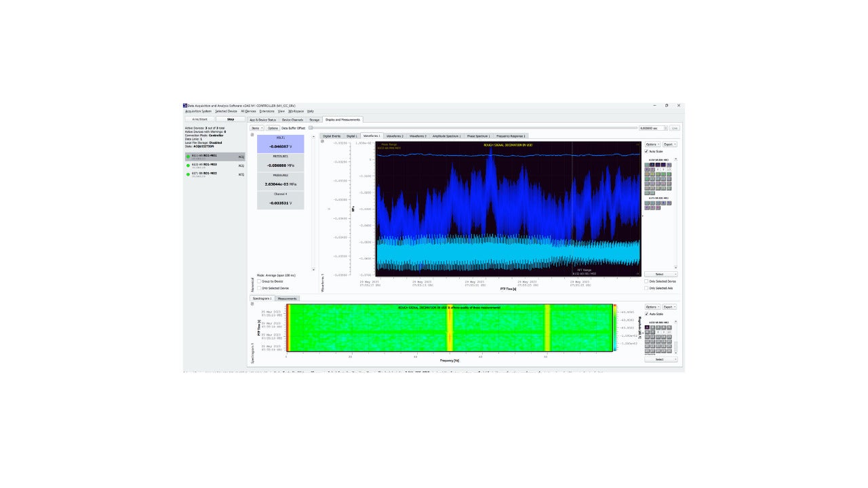The image size is (868, 488).
Task: Open the Workspace menu
Action: pyautogui.click(x=296, y=111)
